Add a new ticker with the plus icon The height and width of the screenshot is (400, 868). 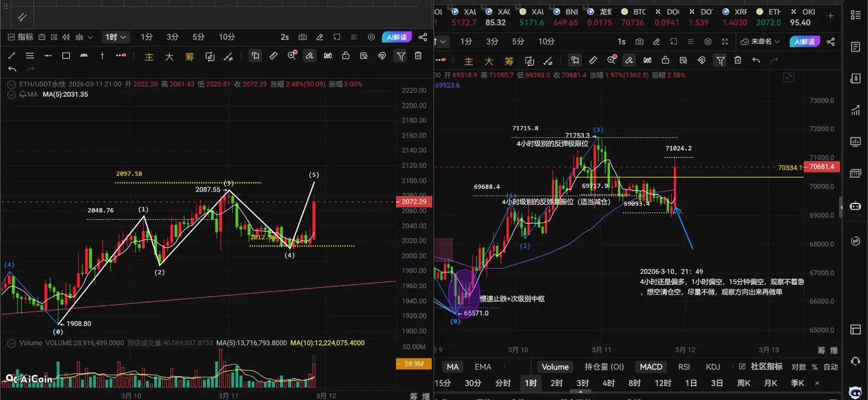point(830,16)
